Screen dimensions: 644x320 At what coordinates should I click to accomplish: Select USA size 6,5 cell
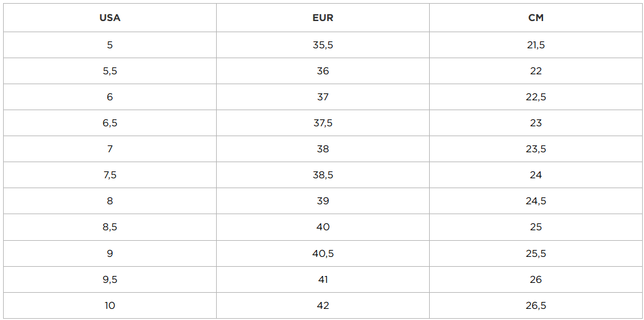pyautogui.click(x=110, y=123)
